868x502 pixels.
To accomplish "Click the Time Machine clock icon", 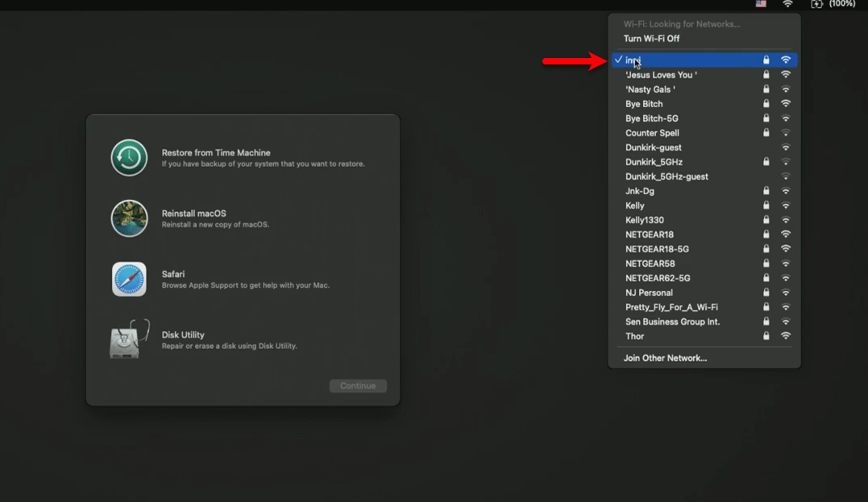I will (129, 158).
